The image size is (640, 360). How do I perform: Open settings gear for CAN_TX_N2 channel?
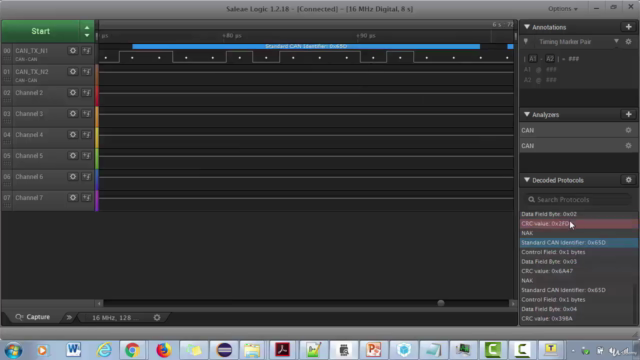73,72
